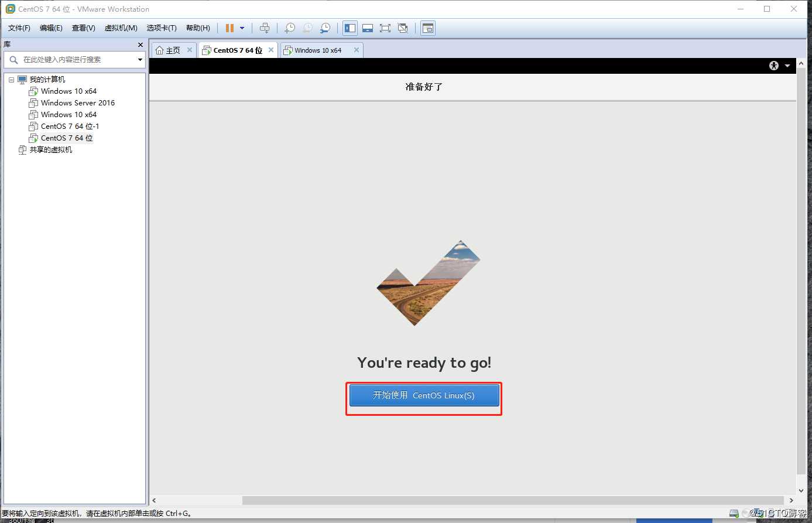Minimize the VMware Workstation window

pos(740,9)
